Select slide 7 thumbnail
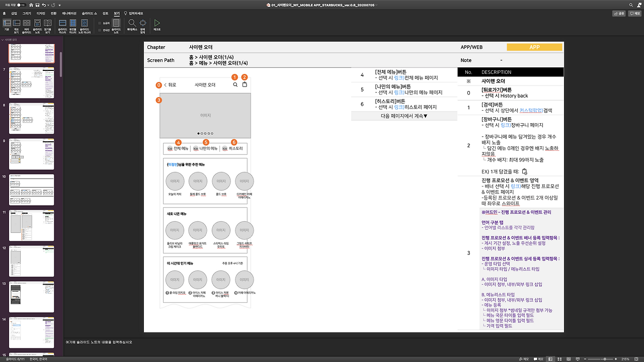The height and width of the screenshot is (362, 644). (32, 82)
